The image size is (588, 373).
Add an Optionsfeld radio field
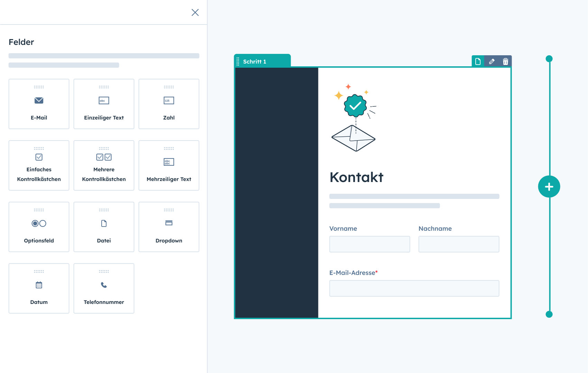click(x=39, y=227)
